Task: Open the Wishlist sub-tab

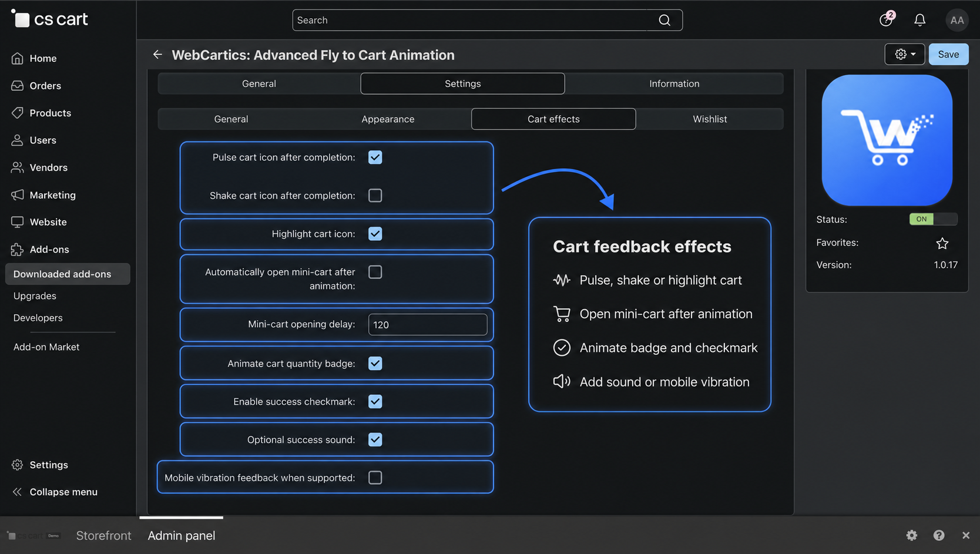Action: tap(710, 119)
